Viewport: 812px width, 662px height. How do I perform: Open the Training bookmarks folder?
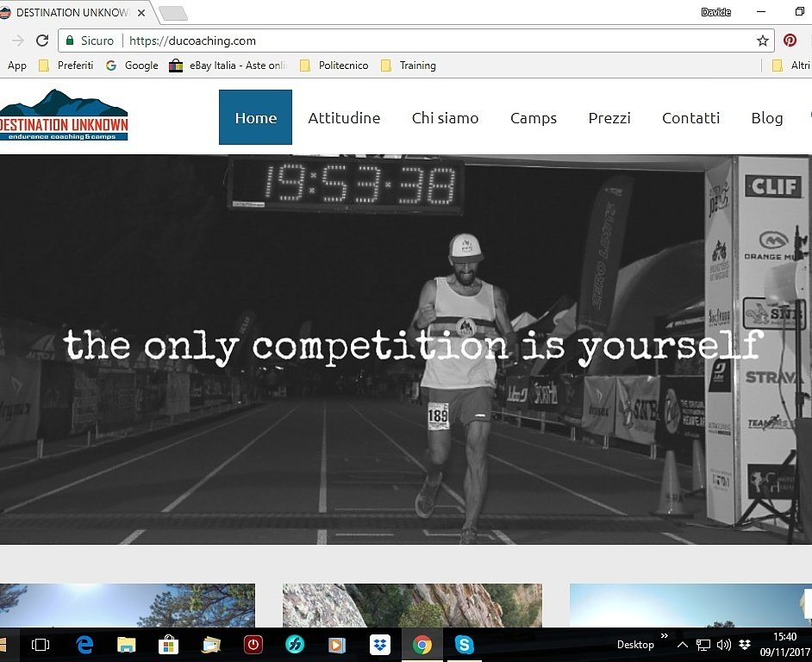click(x=409, y=66)
